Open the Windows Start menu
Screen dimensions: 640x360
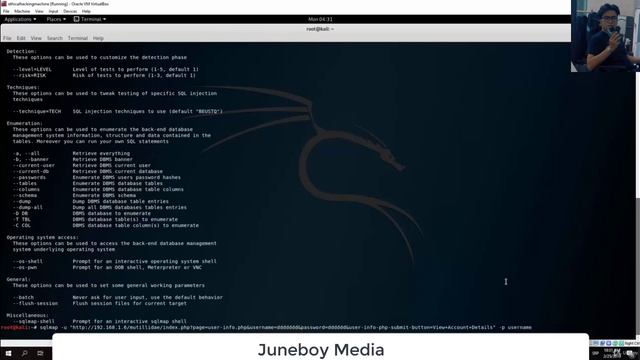pyautogui.click(x=8, y=353)
